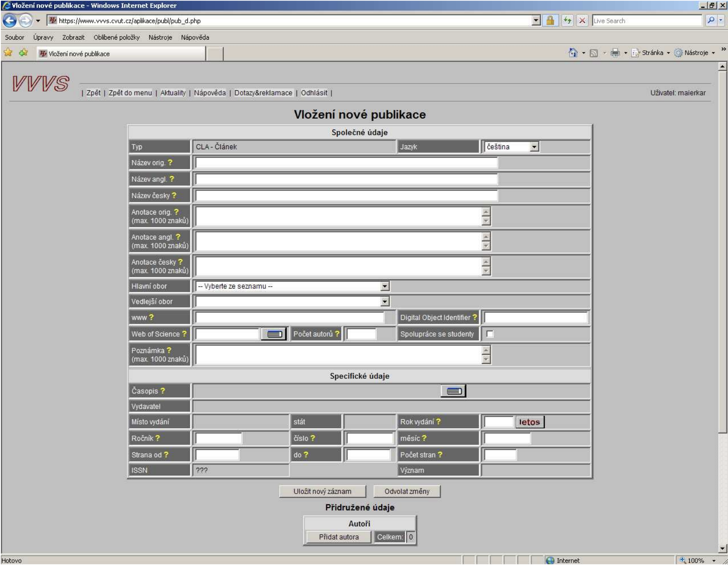Click the Refresh page icon

click(568, 21)
